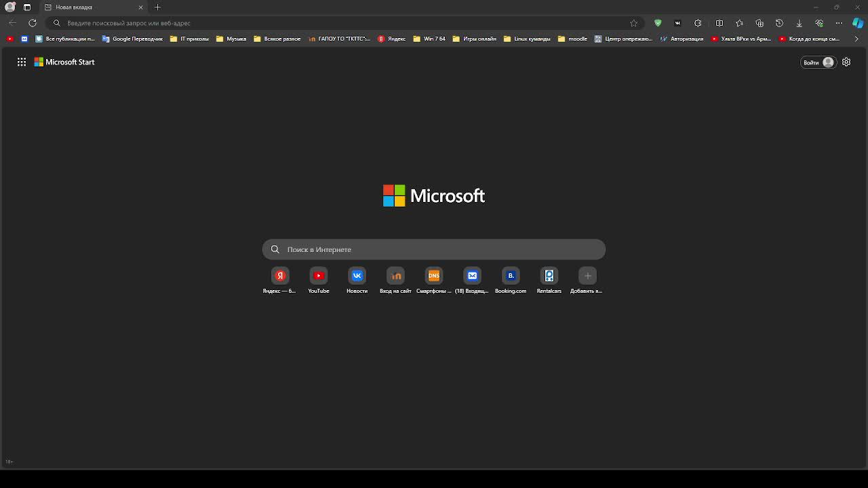Open the "(18) Входящ..." mail tile

[x=472, y=280]
